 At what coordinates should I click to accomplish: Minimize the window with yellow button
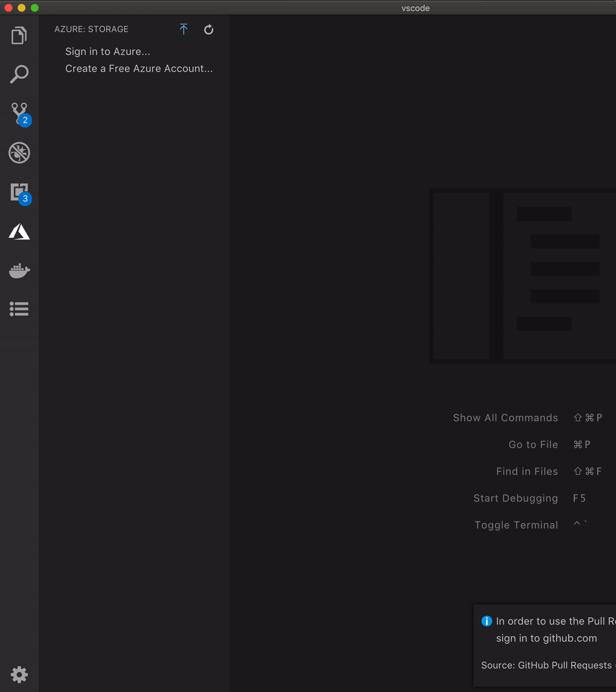[22, 7]
